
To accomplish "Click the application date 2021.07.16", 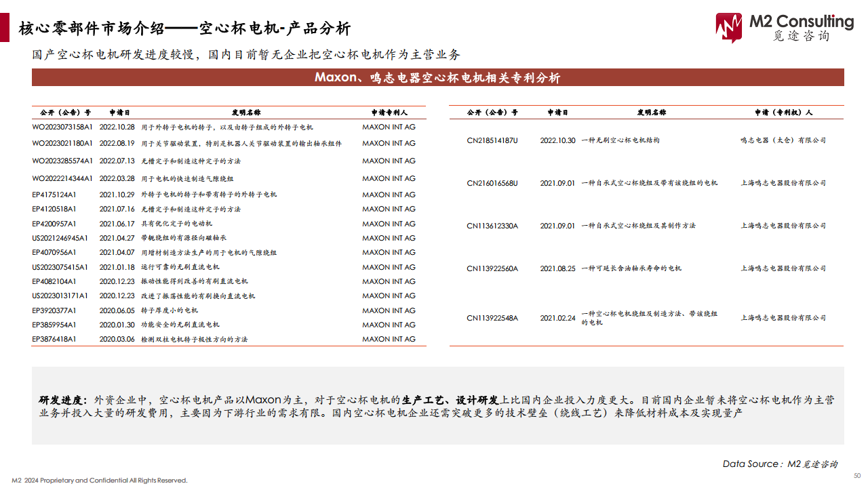I will coord(117,209).
